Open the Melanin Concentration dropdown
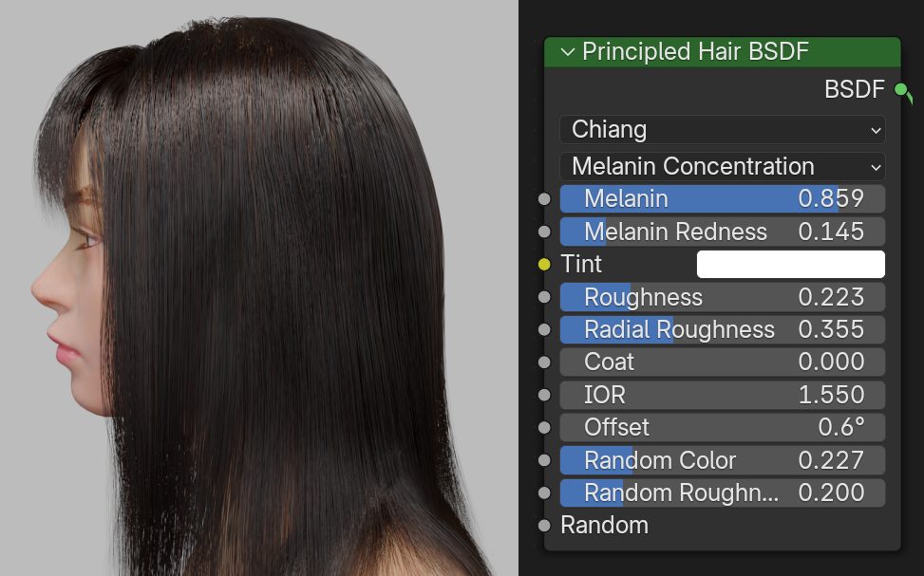 point(722,167)
